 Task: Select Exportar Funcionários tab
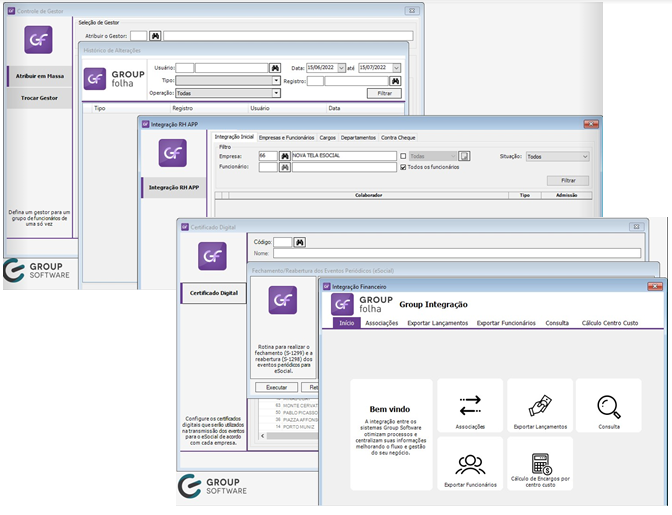click(506, 323)
